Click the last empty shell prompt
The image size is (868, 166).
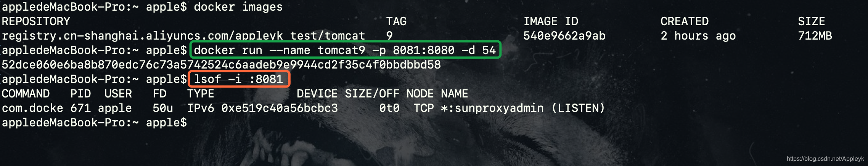94,123
